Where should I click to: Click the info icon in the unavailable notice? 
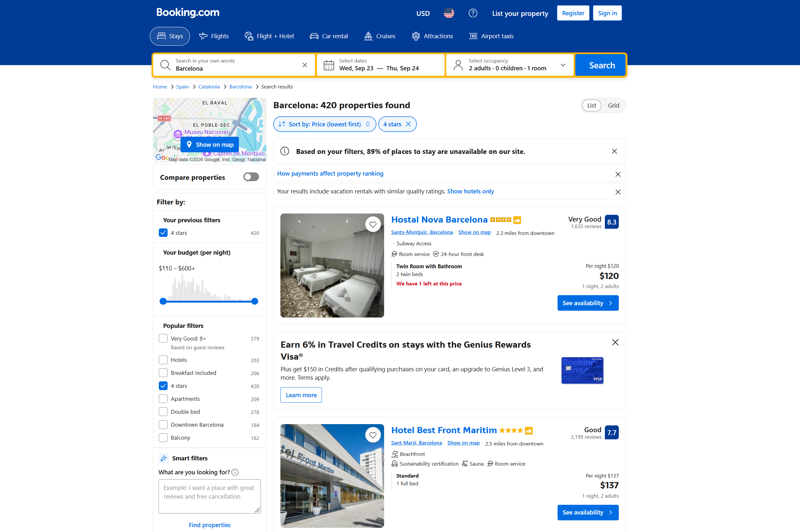click(285, 151)
